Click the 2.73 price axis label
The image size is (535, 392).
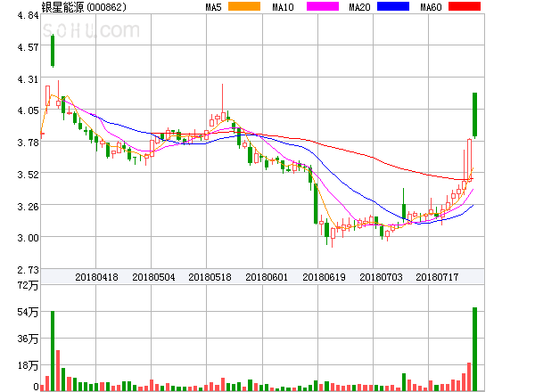tap(28, 270)
